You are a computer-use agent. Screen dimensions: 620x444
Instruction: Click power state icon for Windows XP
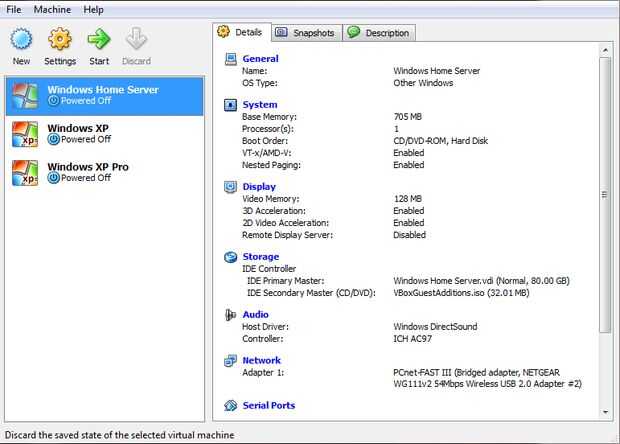(53, 139)
